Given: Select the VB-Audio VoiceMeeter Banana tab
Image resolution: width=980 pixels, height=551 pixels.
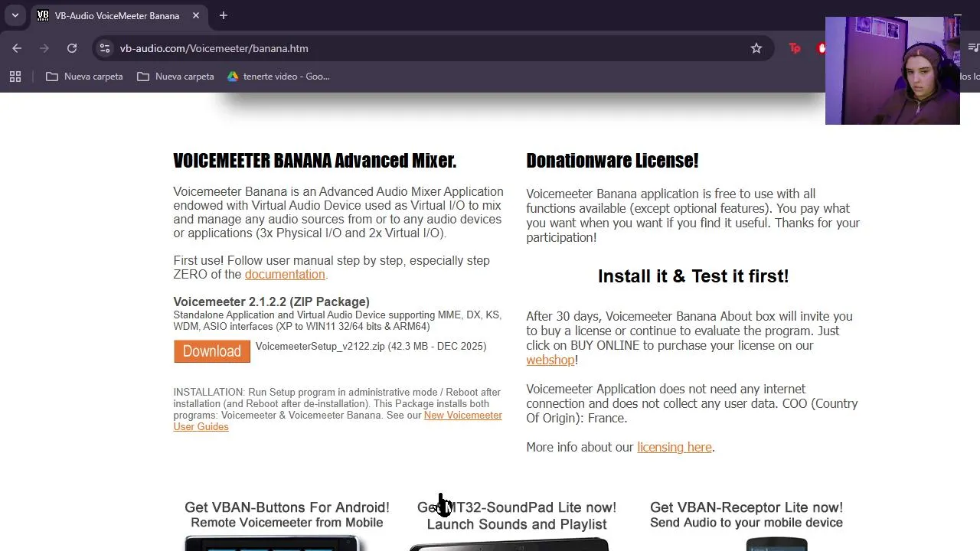Looking at the screenshot, I should (119, 15).
